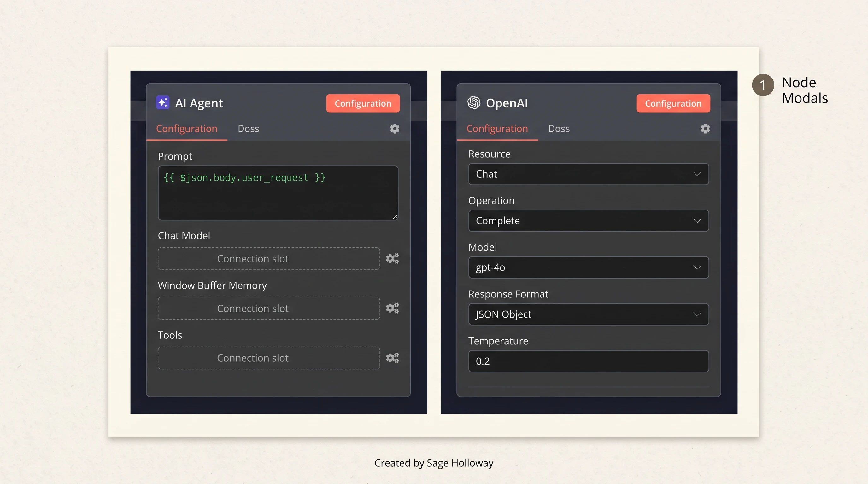Click the AI Agent sparkle node icon

[163, 102]
